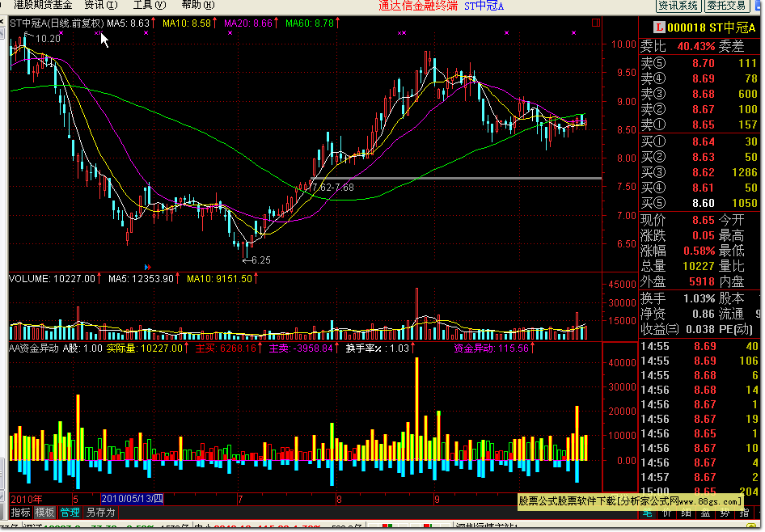Image resolution: width=765 pixels, height=532 pixels.
Task: Click the 买① 8.64 order row
Action: [699, 141]
